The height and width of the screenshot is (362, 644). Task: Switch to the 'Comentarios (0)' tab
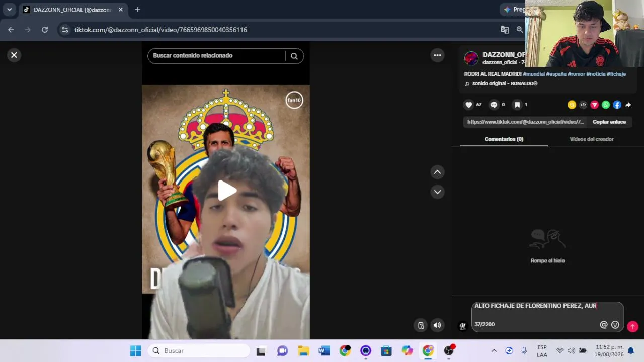[x=504, y=139]
